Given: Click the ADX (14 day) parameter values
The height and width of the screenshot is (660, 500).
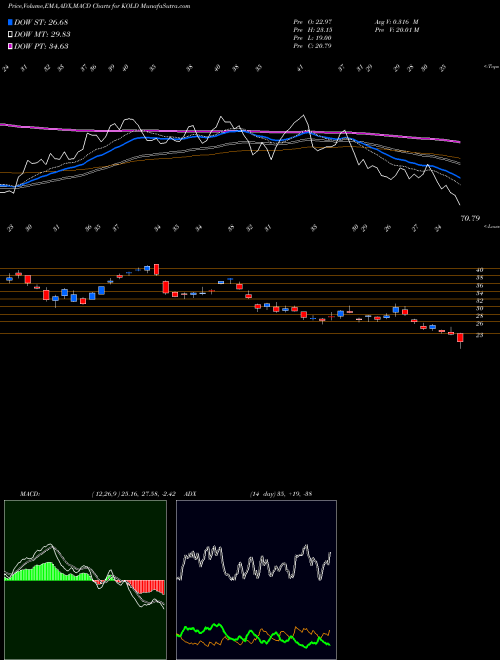Looking at the screenshot, I should click(x=280, y=494).
